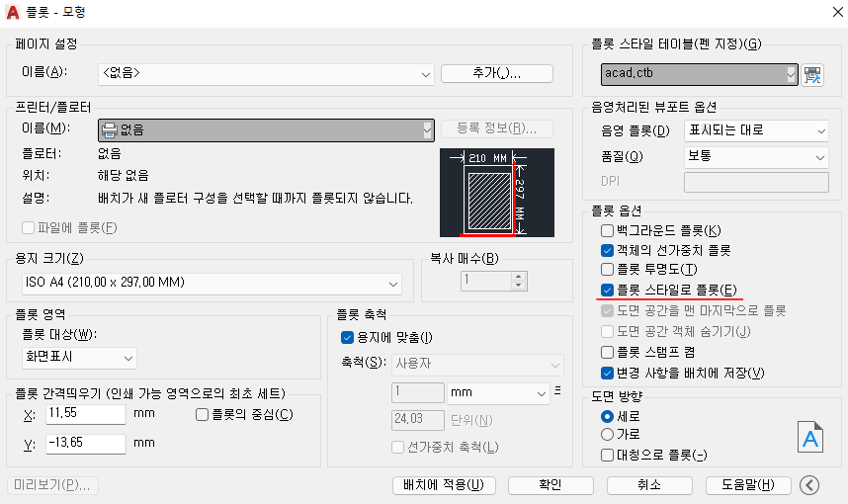Toggle 선가중치 축척 checkbox
The width and height of the screenshot is (848, 504).
click(x=397, y=448)
